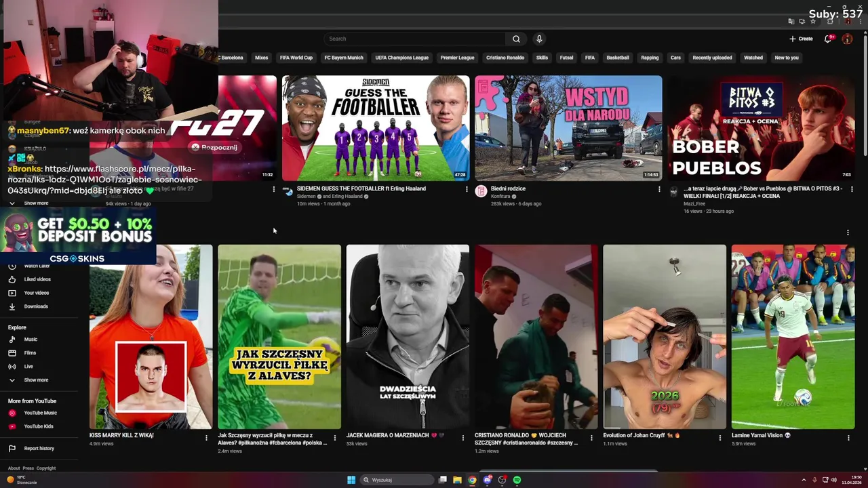Open more options for the Sidemen video

(x=467, y=189)
